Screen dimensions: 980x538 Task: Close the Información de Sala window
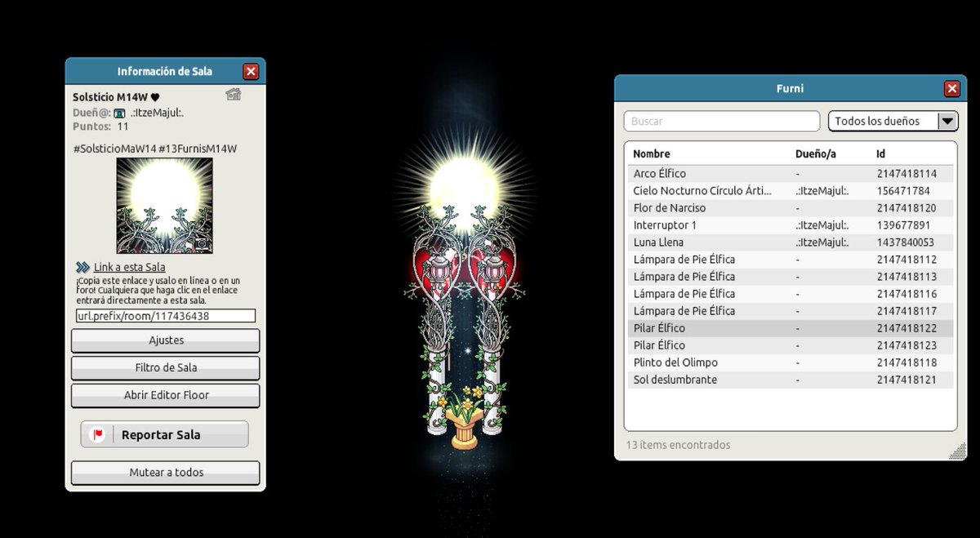[x=251, y=72]
